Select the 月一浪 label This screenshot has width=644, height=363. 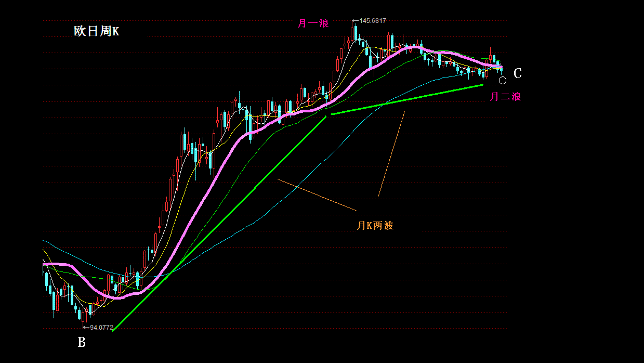coord(313,23)
